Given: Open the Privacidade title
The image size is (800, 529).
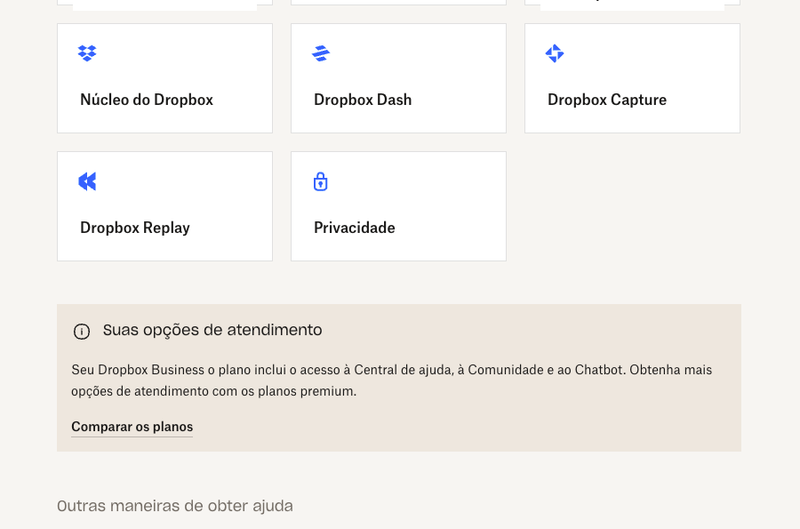Looking at the screenshot, I should click(x=354, y=228).
